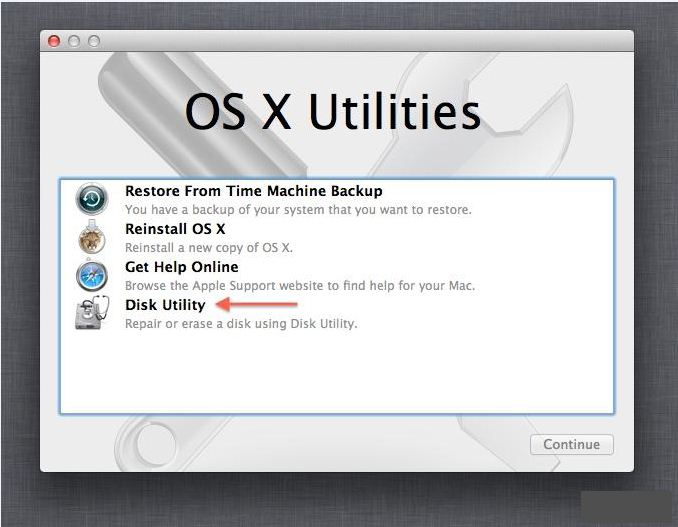Click the Safari compass icon

pos(92,275)
